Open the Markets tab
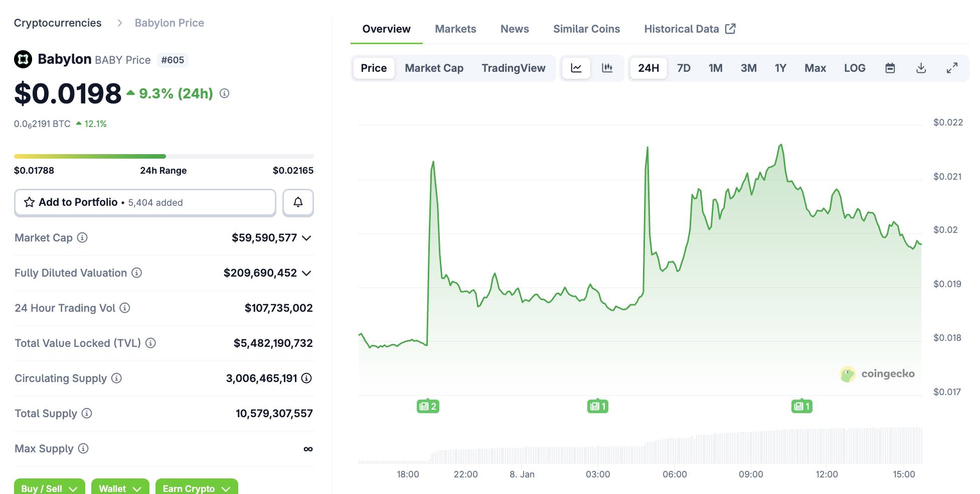Screen dimensions: 980x494 point(455,29)
